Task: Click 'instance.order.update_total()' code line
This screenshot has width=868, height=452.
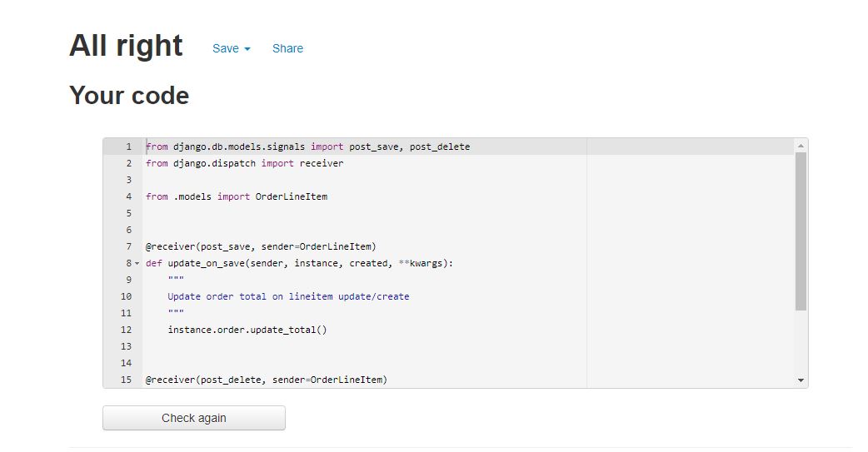Action: pos(247,330)
